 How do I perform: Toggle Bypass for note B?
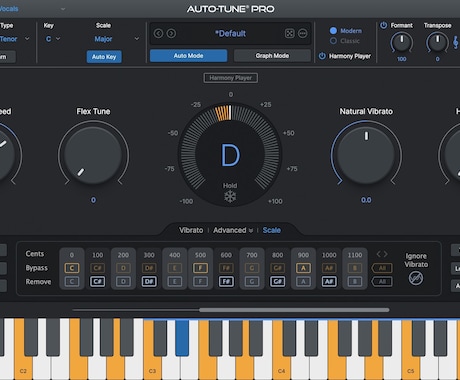point(355,268)
